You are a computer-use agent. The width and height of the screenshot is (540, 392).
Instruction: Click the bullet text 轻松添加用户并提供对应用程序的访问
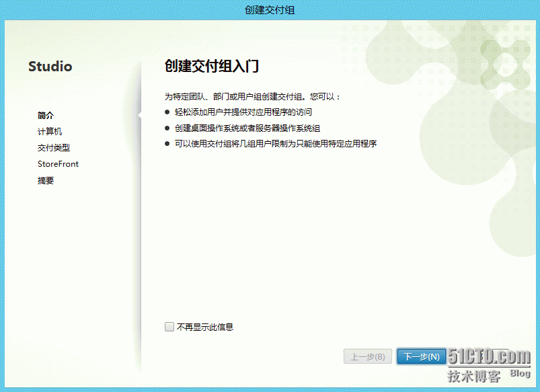pos(243,112)
